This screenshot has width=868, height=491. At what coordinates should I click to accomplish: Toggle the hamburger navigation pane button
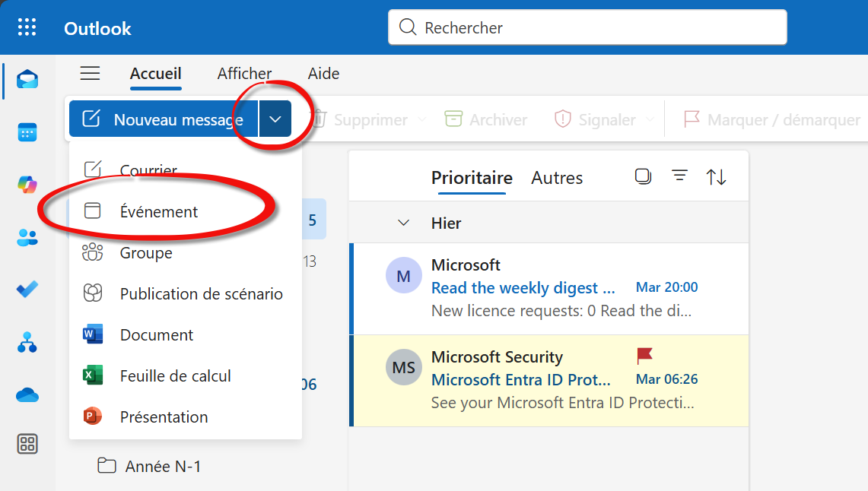click(91, 74)
